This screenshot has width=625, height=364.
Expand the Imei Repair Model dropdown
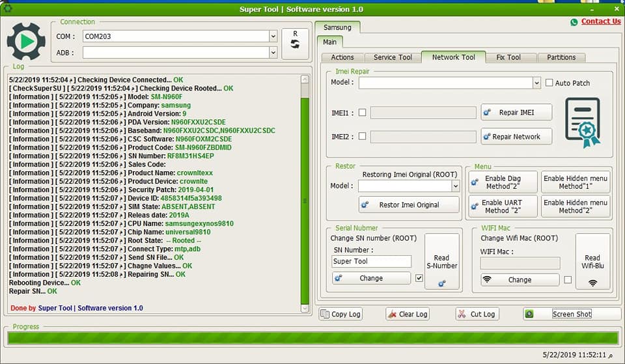536,83
